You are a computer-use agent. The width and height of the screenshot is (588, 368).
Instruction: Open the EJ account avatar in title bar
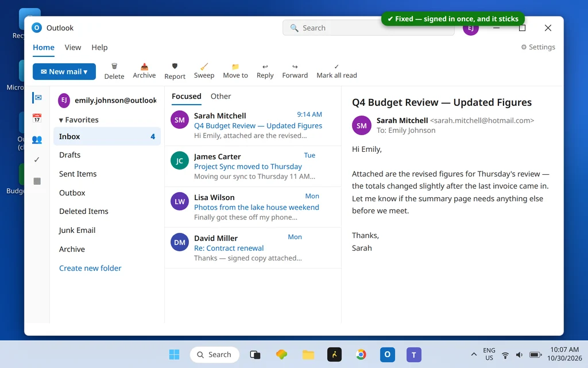471,29
